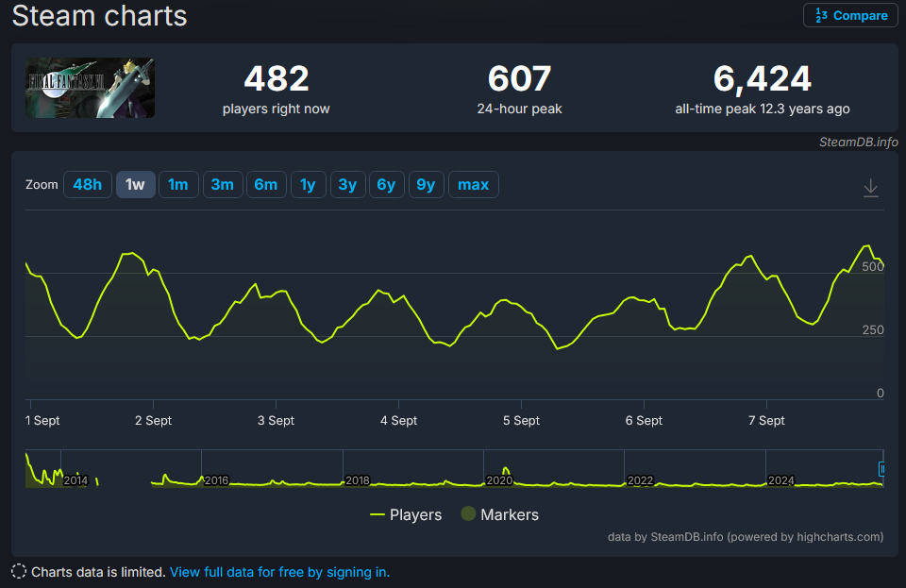906x588 pixels.
Task: Toggle the Players series in legend
Action: coord(406,514)
